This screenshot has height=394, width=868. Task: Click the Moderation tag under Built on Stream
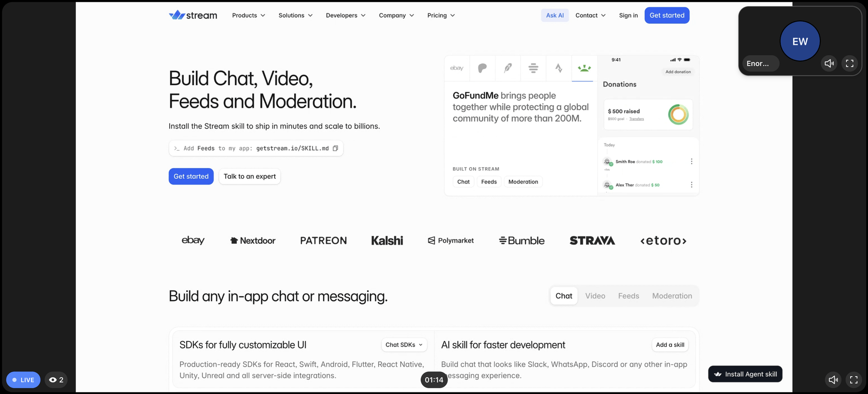click(x=523, y=182)
